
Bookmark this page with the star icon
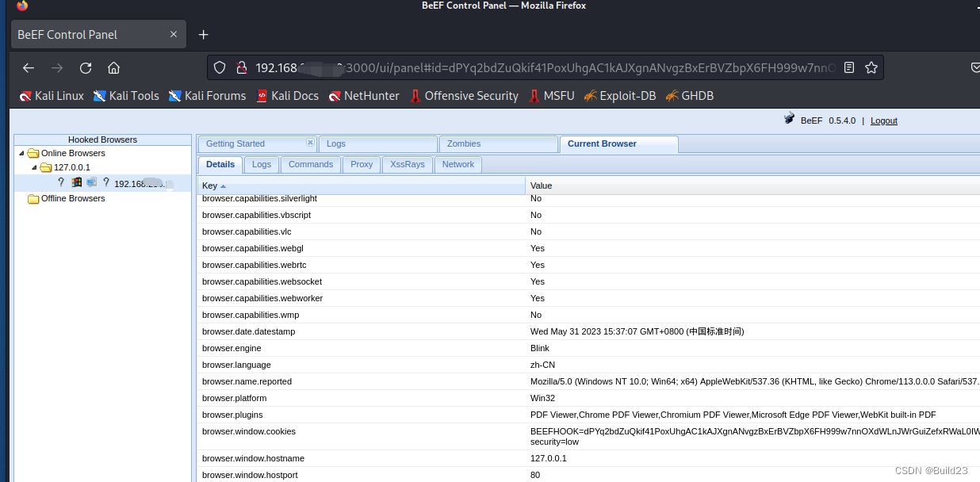[871, 67]
